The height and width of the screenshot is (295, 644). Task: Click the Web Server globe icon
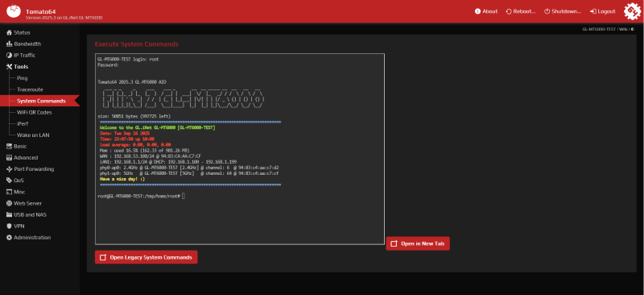(9, 203)
